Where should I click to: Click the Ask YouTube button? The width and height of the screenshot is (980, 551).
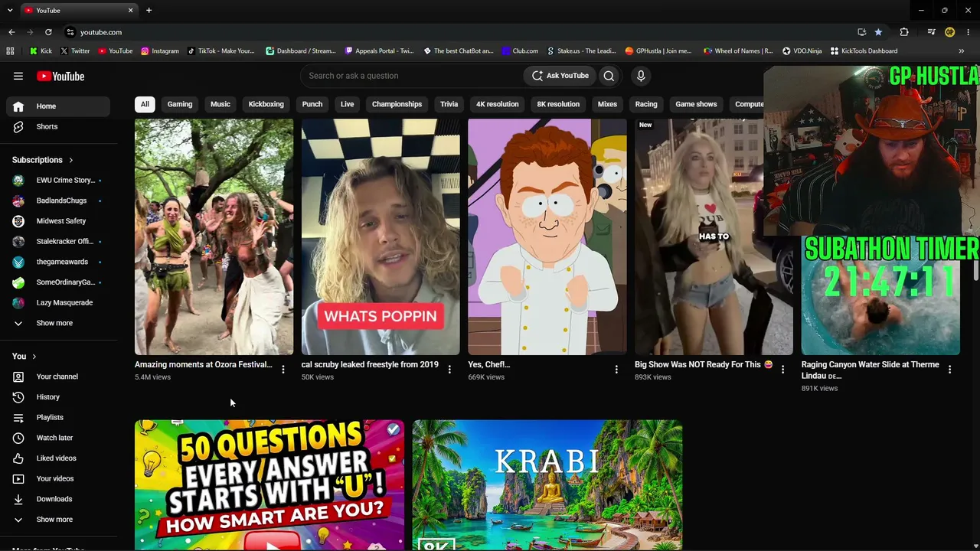tap(560, 76)
